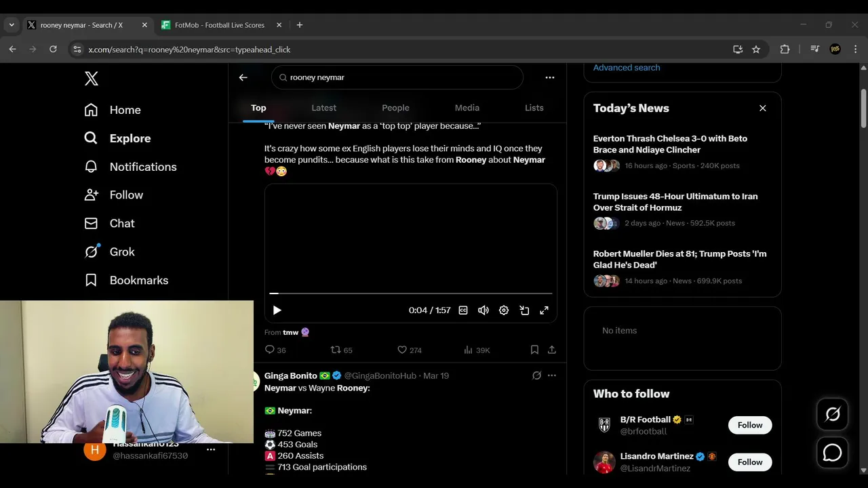Open browser media control icon
Viewport: 868px width, 488px height.
pos(815,49)
